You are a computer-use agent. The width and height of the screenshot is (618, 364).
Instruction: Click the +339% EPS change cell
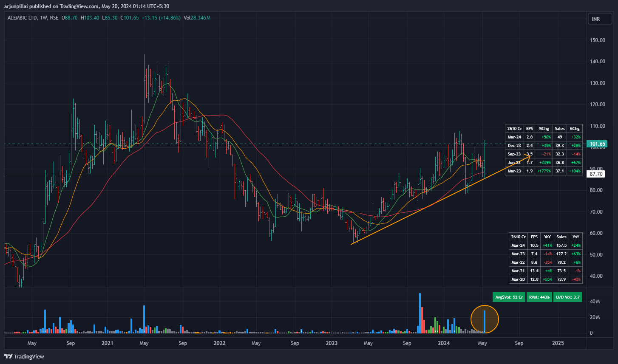[544, 162]
